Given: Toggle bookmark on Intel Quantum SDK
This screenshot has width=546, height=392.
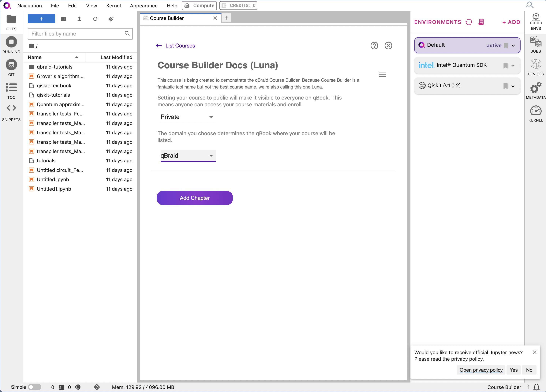Looking at the screenshot, I should tap(505, 66).
